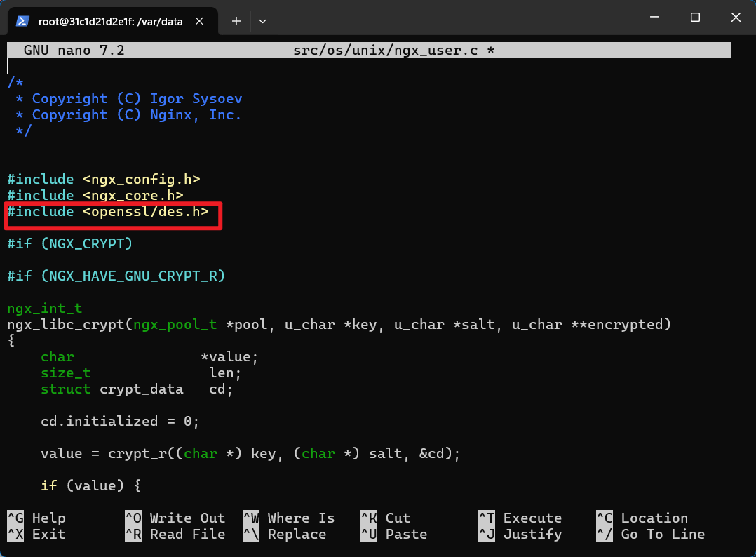This screenshot has height=557, width=756.
Task: Click the opening comment /* line
Action: (x=15, y=83)
